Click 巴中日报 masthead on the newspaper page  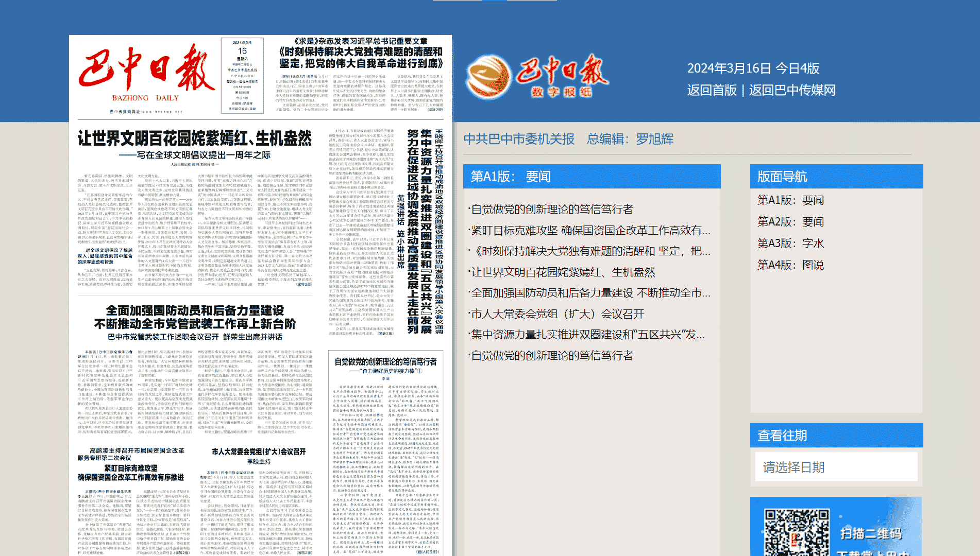(x=146, y=71)
